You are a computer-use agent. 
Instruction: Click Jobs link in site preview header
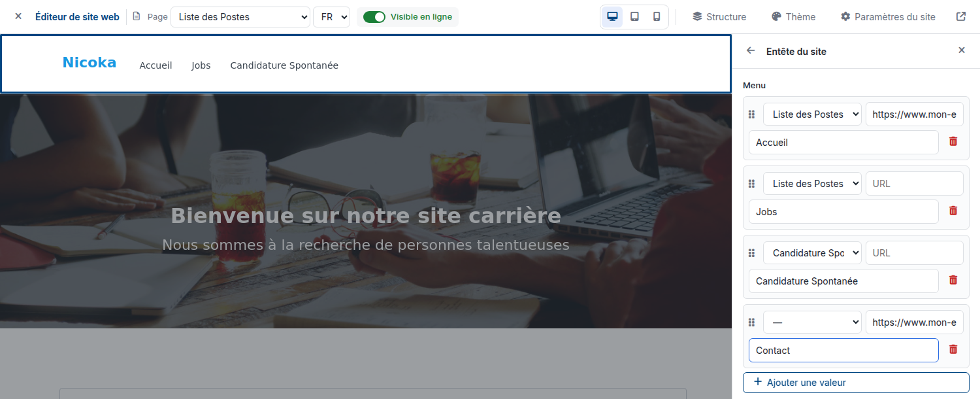tap(201, 65)
